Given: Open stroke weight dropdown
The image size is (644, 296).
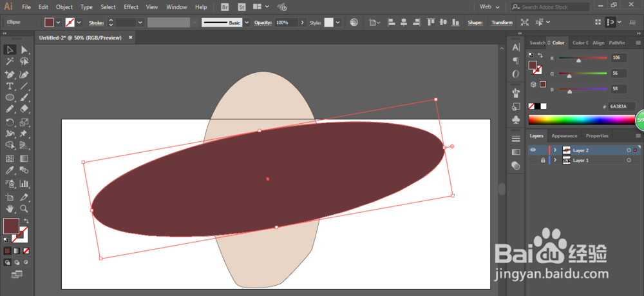Looking at the screenshot, I should pyautogui.click(x=140, y=23).
